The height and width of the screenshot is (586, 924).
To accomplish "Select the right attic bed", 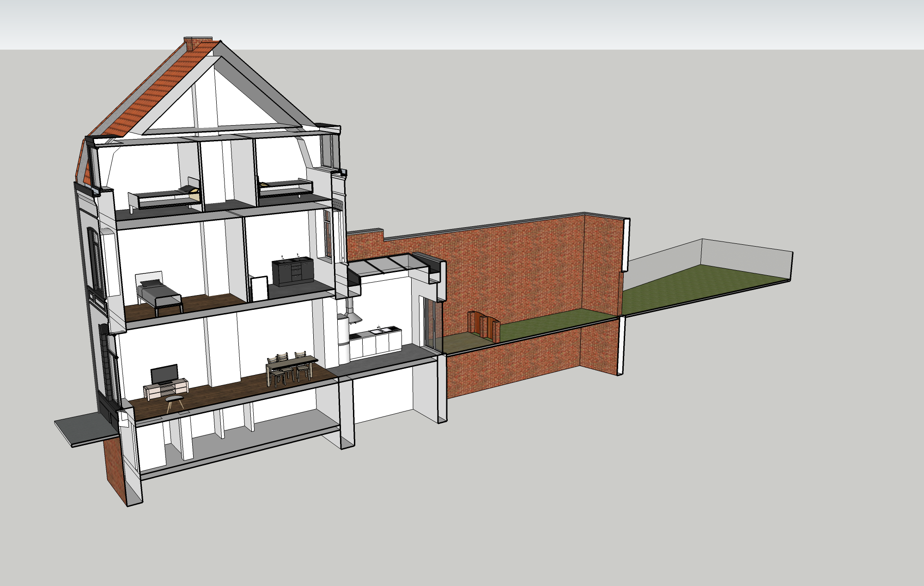I will click(x=285, y=189).
